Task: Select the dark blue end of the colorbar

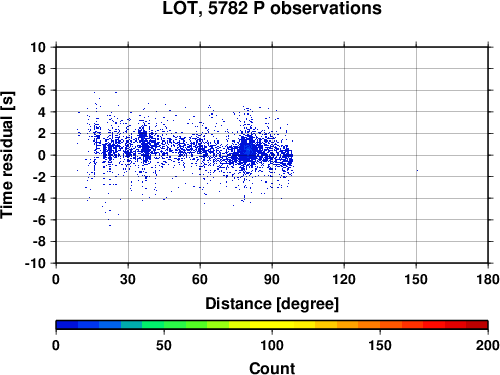Action: (x=67, y=325)
